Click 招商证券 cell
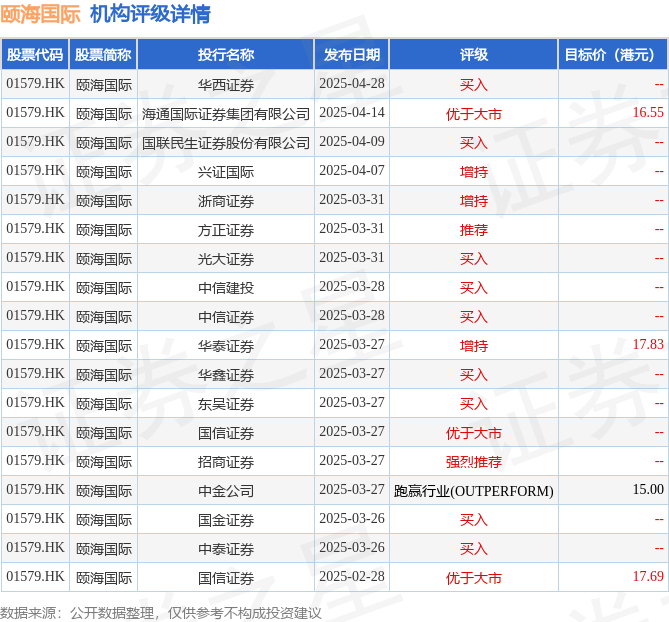 [226, 462]
